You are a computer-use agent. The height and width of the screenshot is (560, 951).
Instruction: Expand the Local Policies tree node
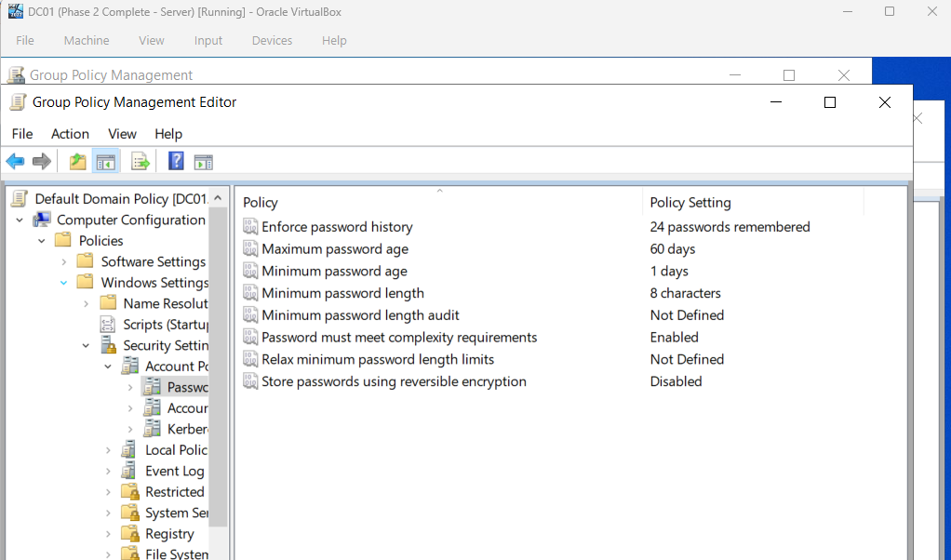pyautogui.click(x=108, y=450)
